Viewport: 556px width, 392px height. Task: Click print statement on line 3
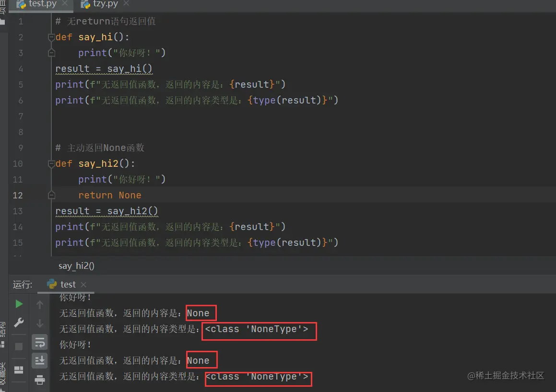[x=122, y=53]
